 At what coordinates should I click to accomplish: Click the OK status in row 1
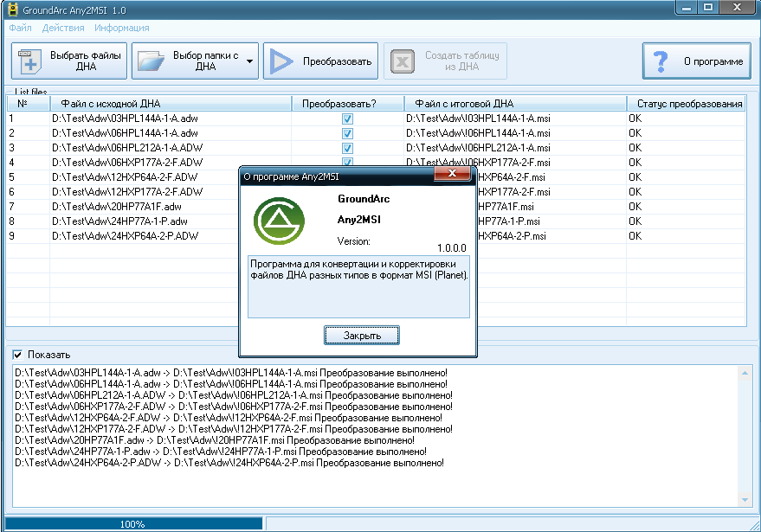635,119
